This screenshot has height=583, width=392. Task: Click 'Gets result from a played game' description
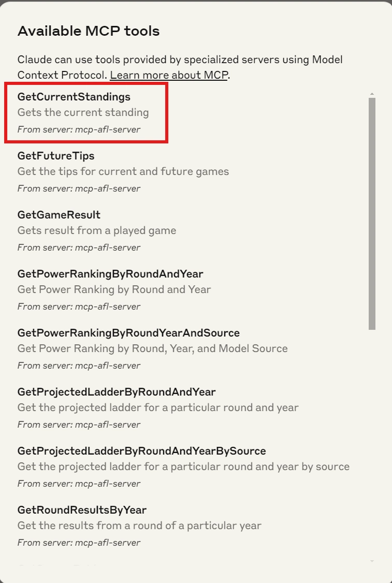97,230
